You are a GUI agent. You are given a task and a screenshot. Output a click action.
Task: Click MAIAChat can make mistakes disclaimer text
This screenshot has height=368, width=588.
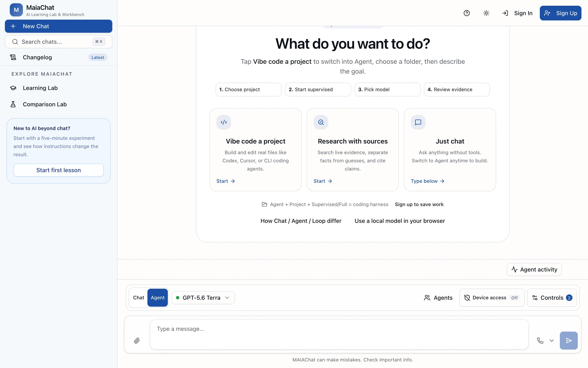[x=353, y=360]
